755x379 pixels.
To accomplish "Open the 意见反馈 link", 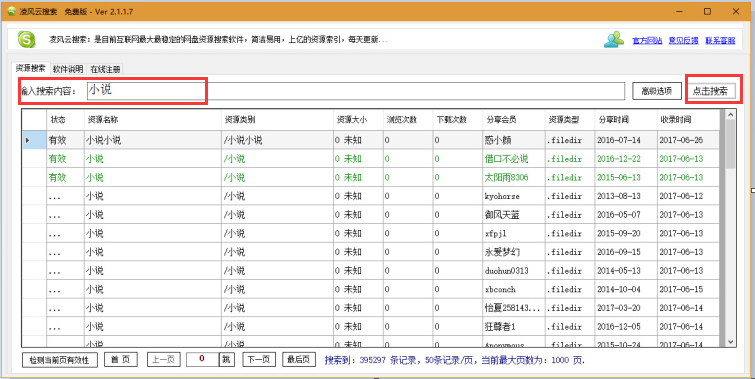I will pos(683,40).
